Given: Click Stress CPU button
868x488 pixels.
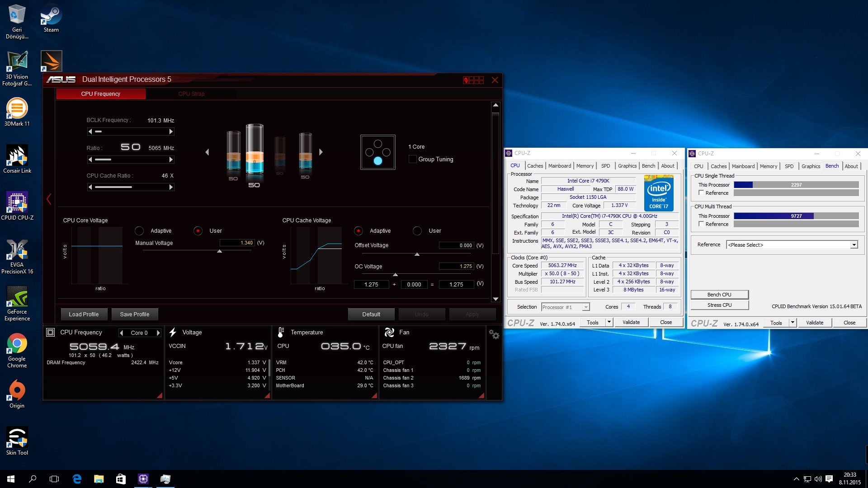Looking at the screenshot, I should 719,305.
